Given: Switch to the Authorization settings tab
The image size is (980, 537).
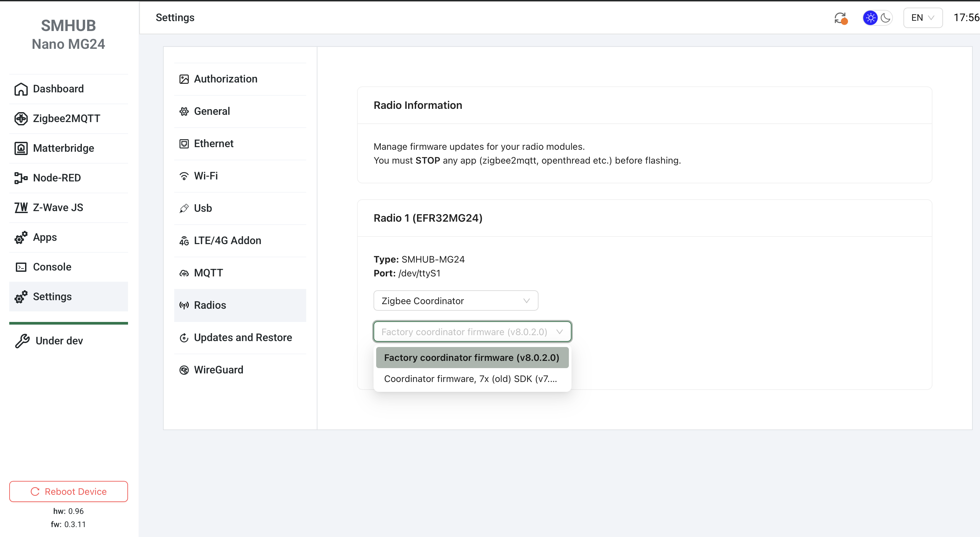Looking at the screenshot, I should (240, 79).
